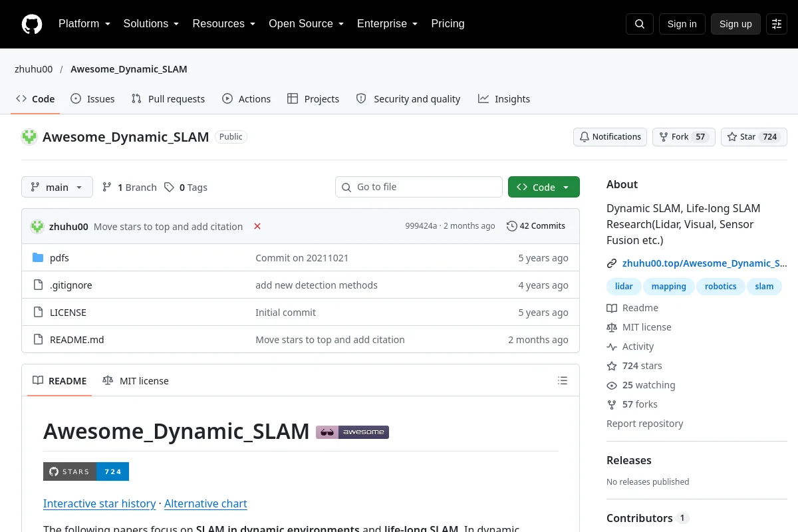This screenshot has width=798, height=532.
Task: Select the robotics topic tag
Action: click(x=721, y=287)
